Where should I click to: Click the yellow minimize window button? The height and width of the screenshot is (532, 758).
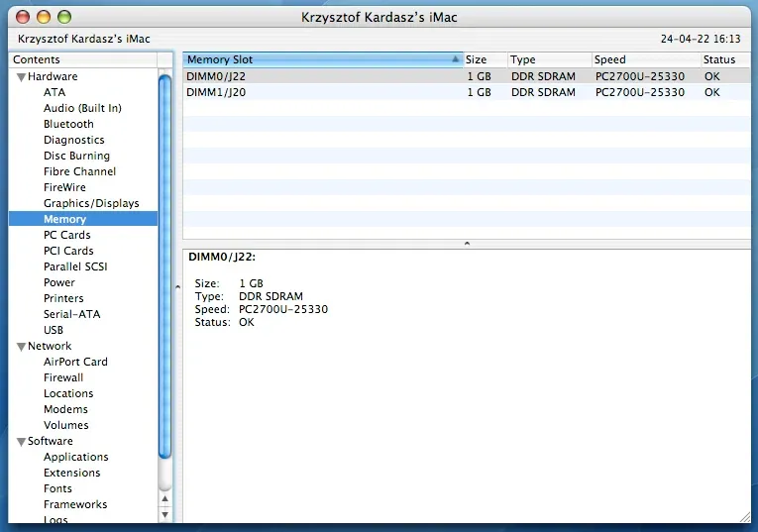pyautogui.click(x=44, y=17)
